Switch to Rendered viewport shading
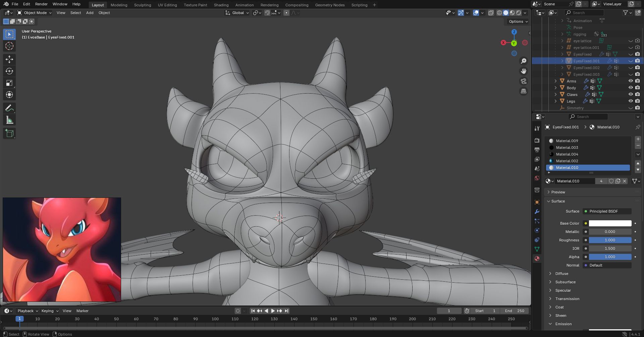The height and width of the screenshot is (337, 644). (519, 13)
